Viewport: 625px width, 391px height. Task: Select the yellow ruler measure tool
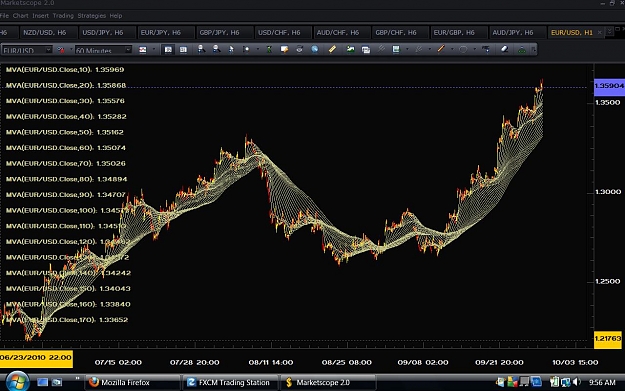pyautogui.click(x=332, y=49)
